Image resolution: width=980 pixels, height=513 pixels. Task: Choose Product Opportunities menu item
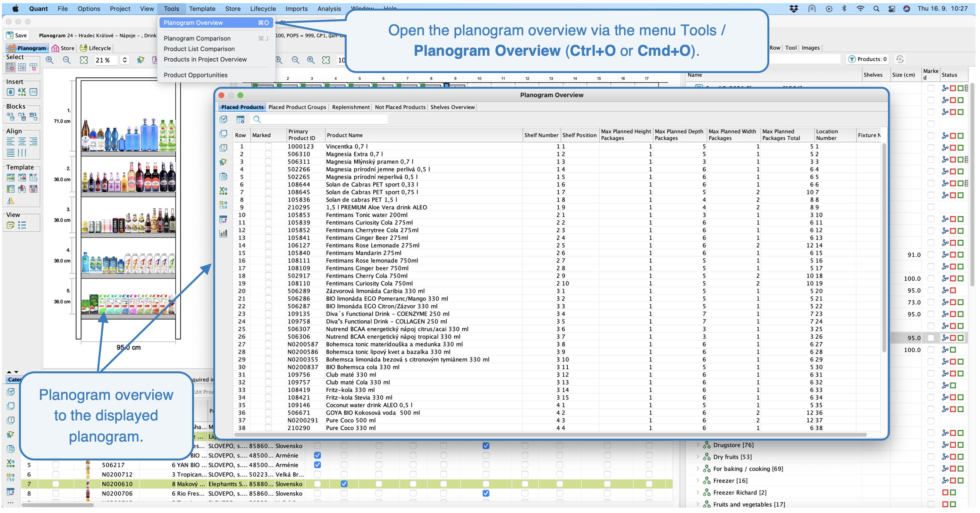point(196,75)
